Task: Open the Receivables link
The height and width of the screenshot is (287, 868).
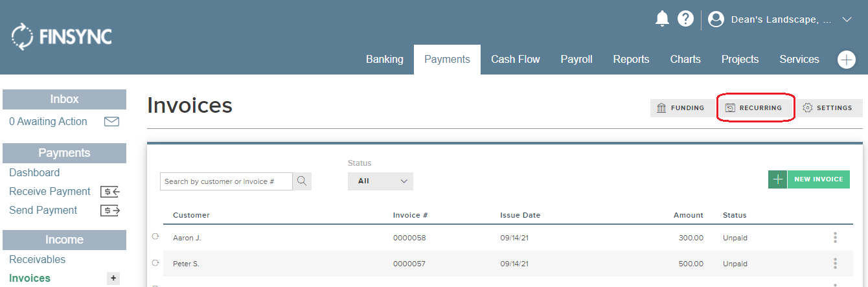Action: [38, 260]
